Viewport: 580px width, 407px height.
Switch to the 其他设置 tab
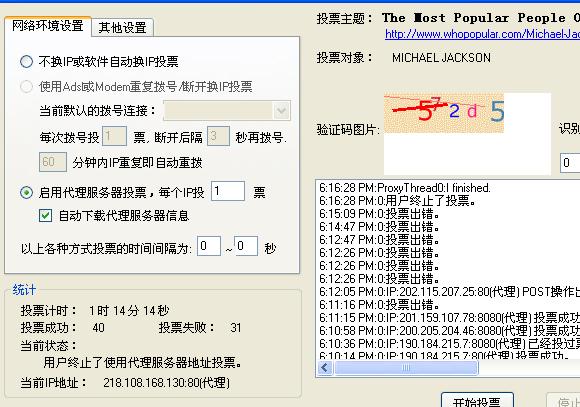coord(122,27)
